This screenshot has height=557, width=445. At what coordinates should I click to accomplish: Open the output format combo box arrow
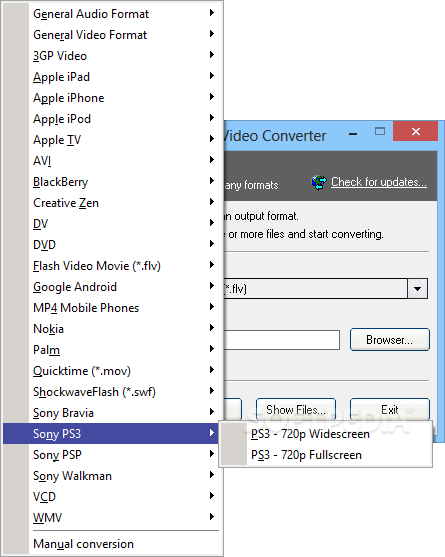pos(417,288)
